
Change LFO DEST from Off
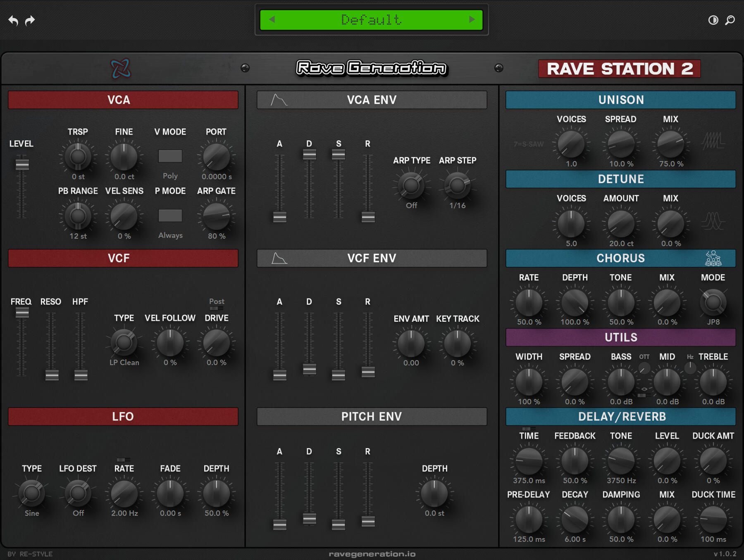pyautogui.click(x=78, y=492)
